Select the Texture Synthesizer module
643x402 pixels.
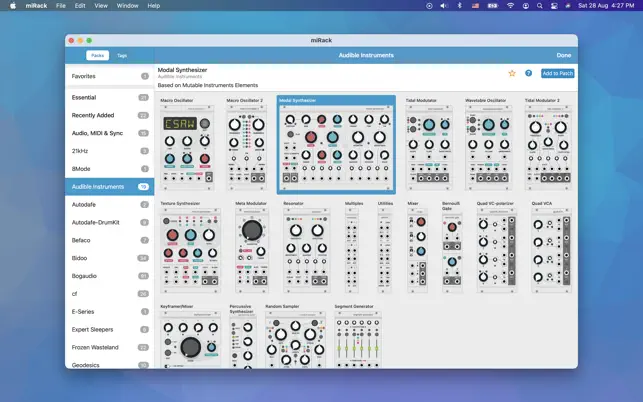[x=190, y=250]
